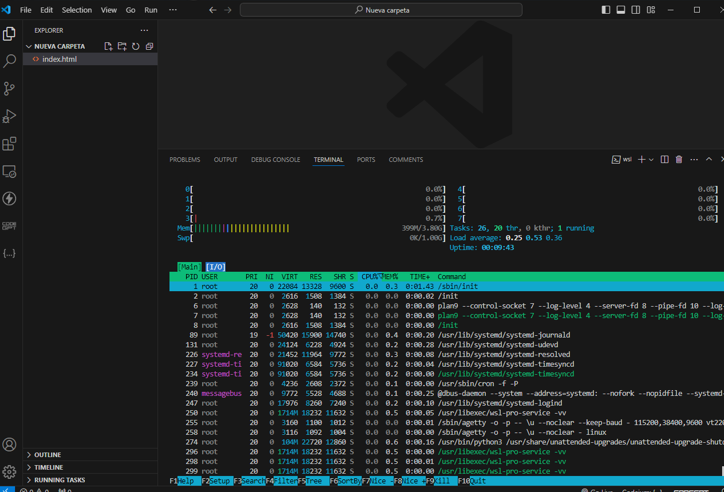Open the Extensions view
This screenshot has width=724, height=492.
click(10, 144)
